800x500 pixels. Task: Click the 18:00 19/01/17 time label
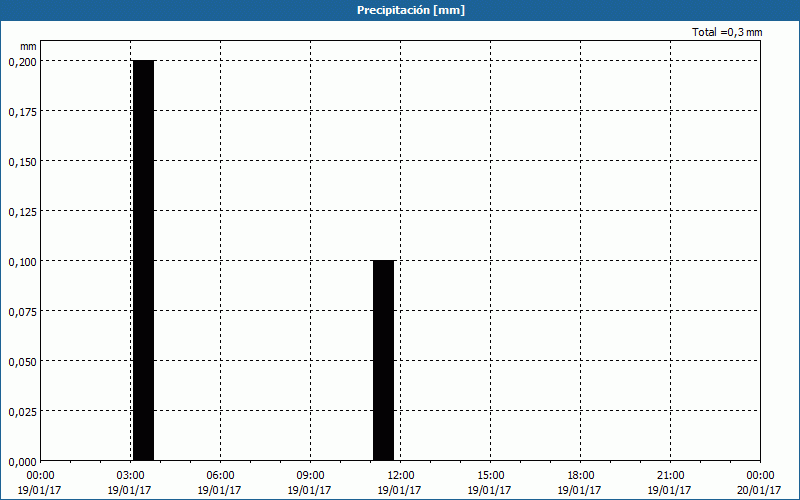coord(580,483)
